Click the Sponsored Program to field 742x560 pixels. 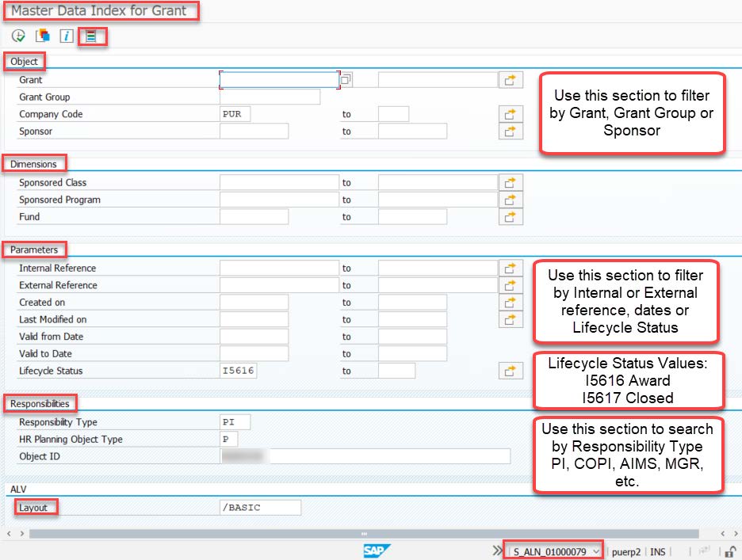click(x=438, y=200)
